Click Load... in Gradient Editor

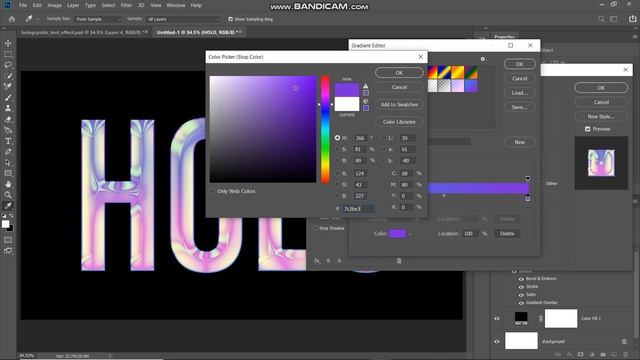pyautogui.click(x=520, y=93)
